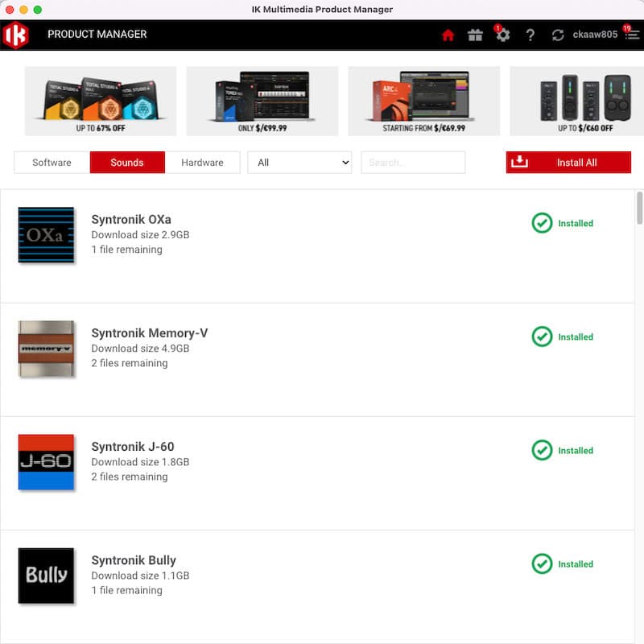Click Installed checkmark for Syntronik Bully

[542, 564]
